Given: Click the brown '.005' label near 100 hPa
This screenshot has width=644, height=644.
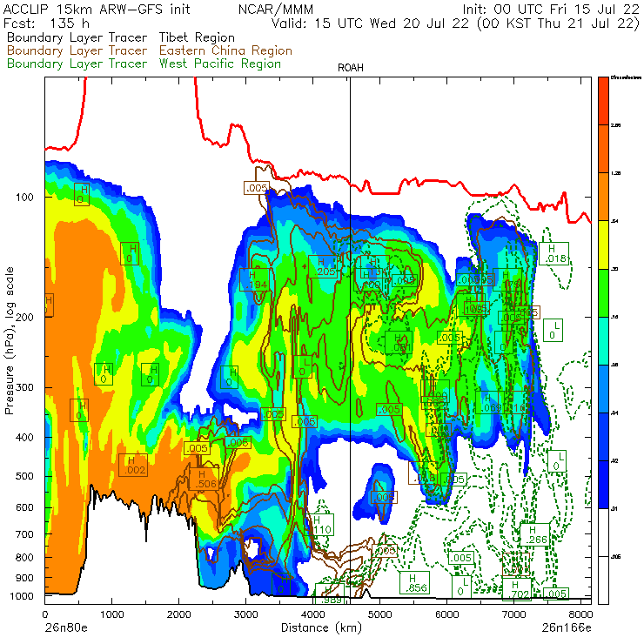Looking at the screenshot, I should [256, 188].
